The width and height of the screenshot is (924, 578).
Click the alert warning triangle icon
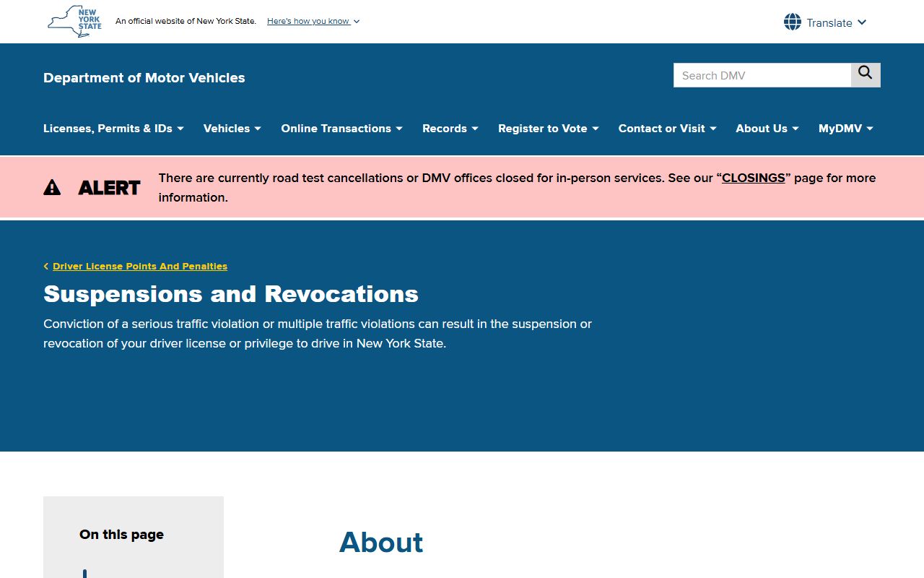pyautogui.click(x=52, y=188)
